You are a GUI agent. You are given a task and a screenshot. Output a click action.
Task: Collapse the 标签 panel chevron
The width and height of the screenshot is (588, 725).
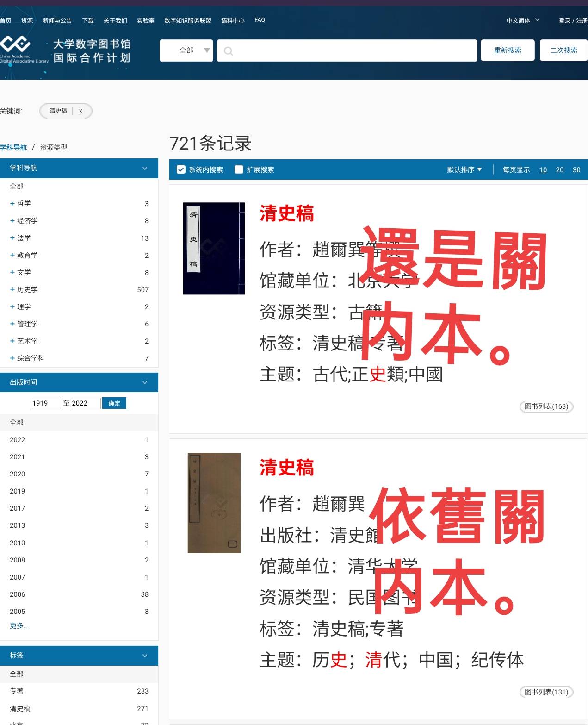[x=145, y=656]
